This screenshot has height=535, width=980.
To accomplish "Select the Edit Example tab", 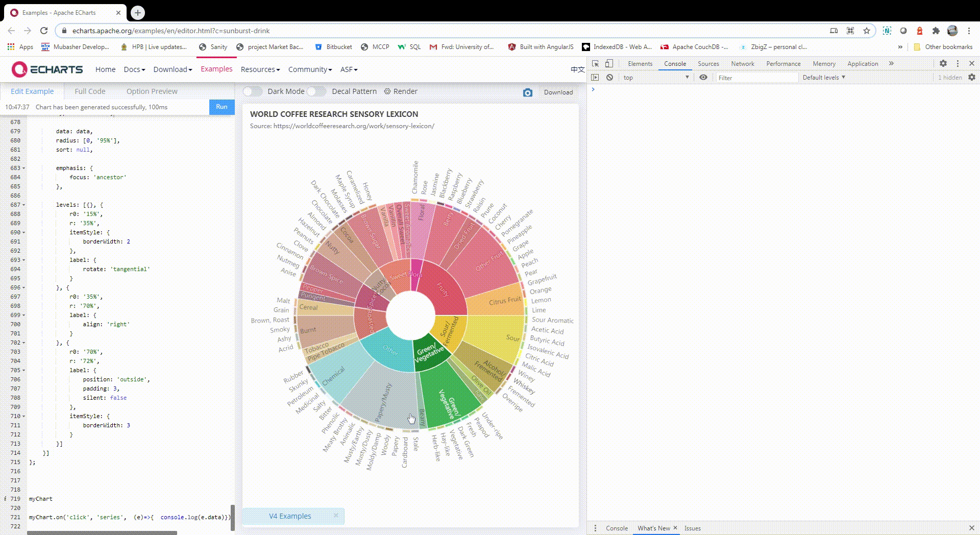I will 32,91.
